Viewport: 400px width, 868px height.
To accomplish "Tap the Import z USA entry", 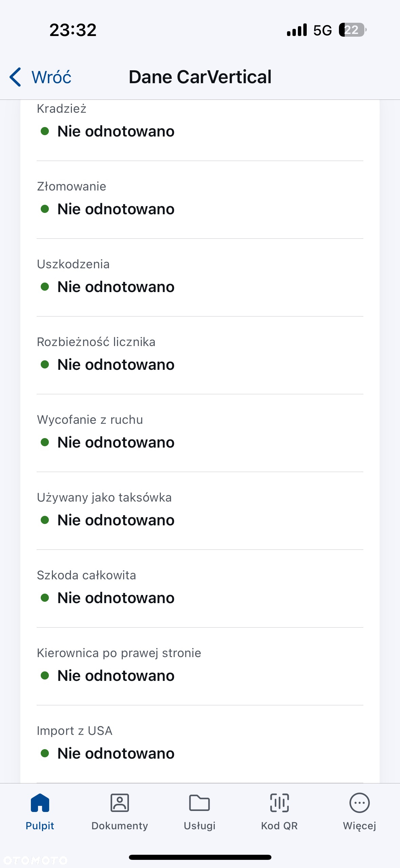I will click(200, 744).
